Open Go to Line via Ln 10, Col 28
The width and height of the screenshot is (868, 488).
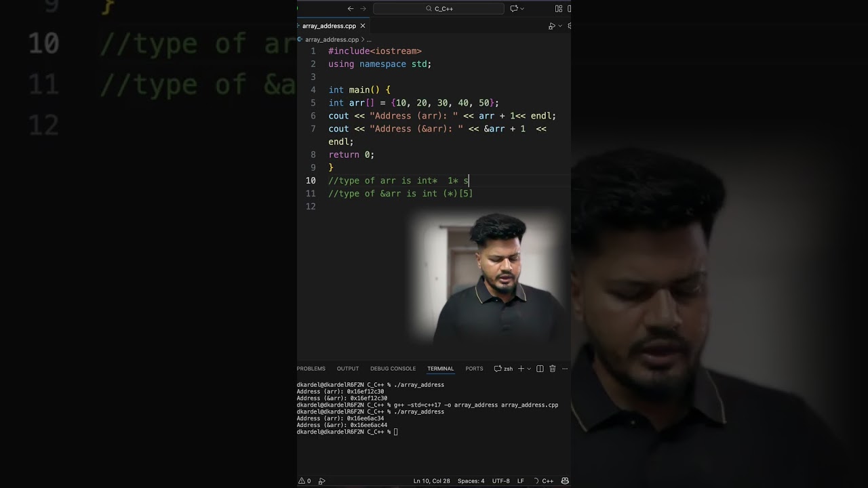point(431,481)
